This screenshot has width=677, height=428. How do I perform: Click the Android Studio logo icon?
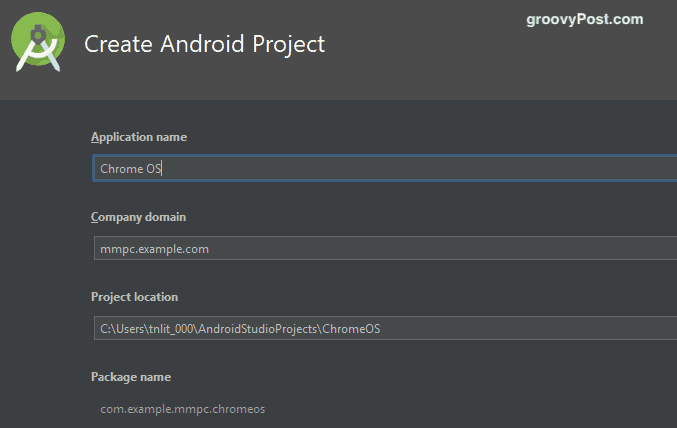(x=38, y=41)
